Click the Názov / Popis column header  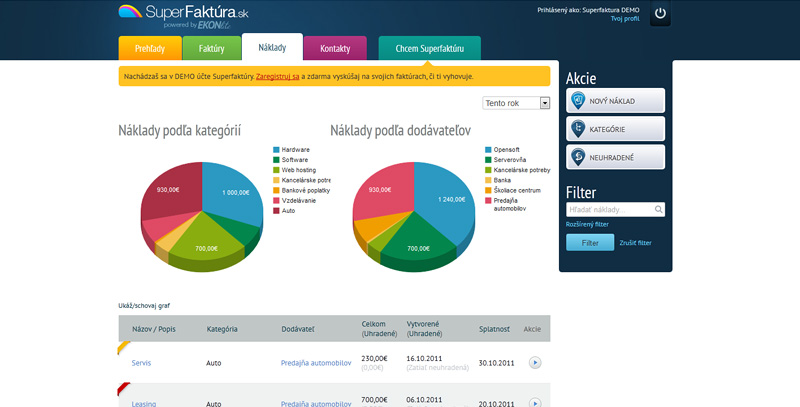154,329
